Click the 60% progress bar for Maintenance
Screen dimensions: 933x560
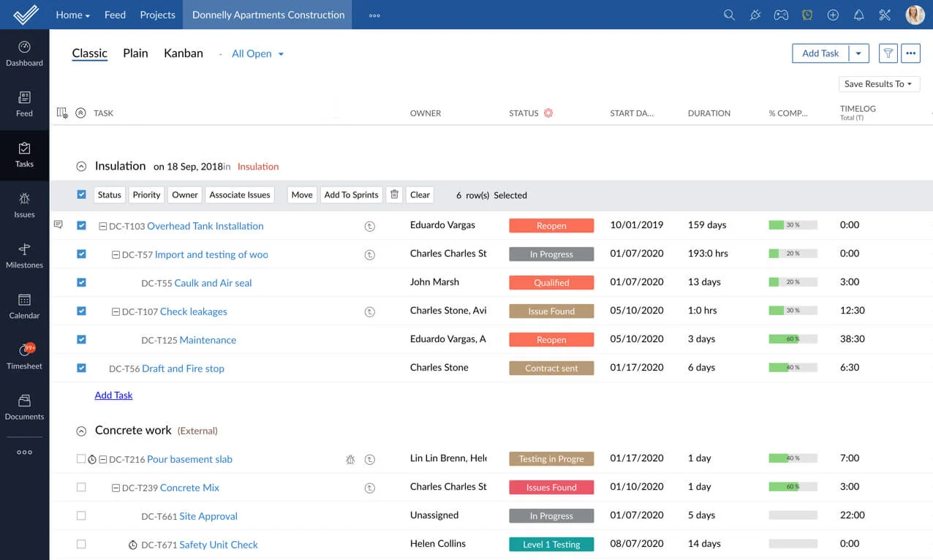coord(793,339)
